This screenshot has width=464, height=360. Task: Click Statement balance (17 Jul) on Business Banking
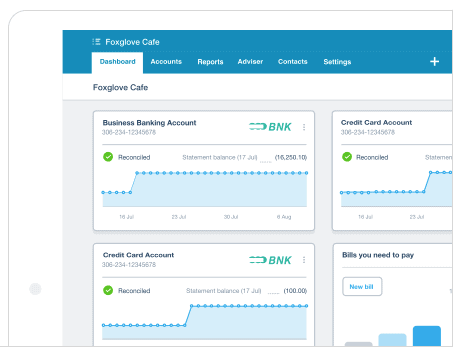pos(220,157)
